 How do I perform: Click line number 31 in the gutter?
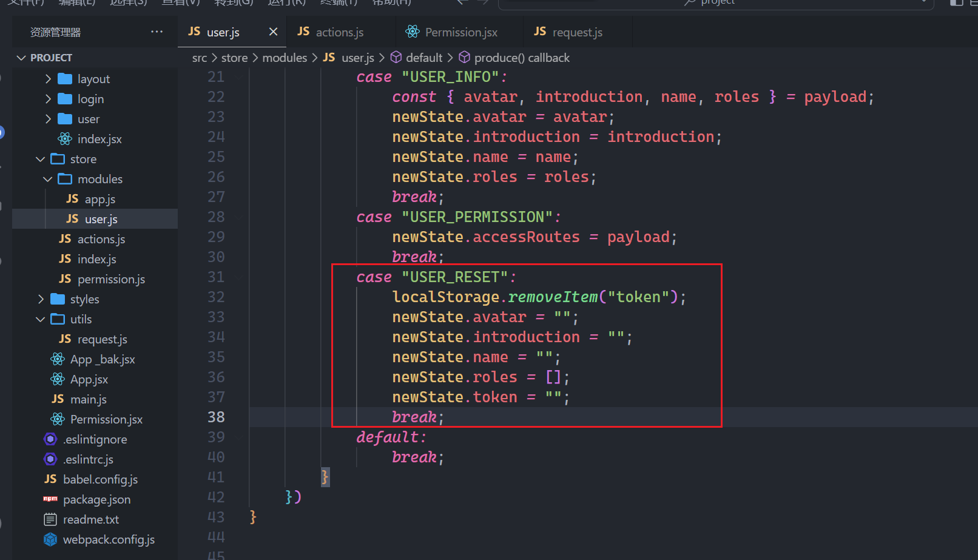click(x=216, y=277)
